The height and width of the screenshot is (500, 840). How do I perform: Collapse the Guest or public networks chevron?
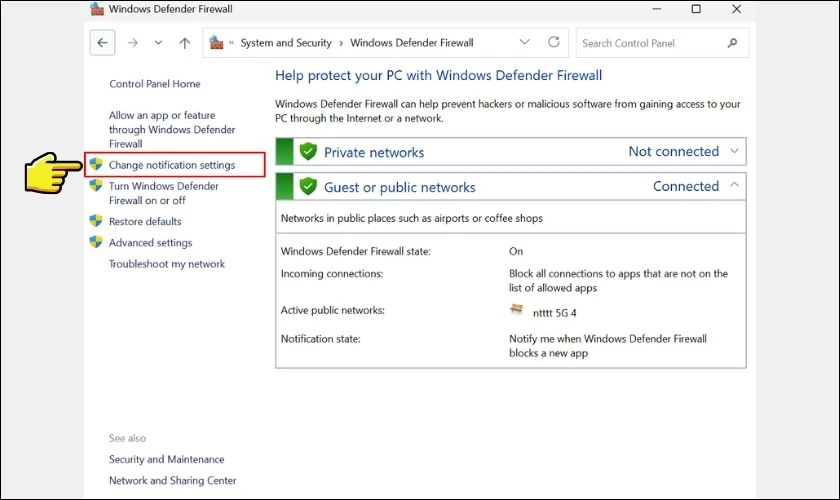coord(734,185)
